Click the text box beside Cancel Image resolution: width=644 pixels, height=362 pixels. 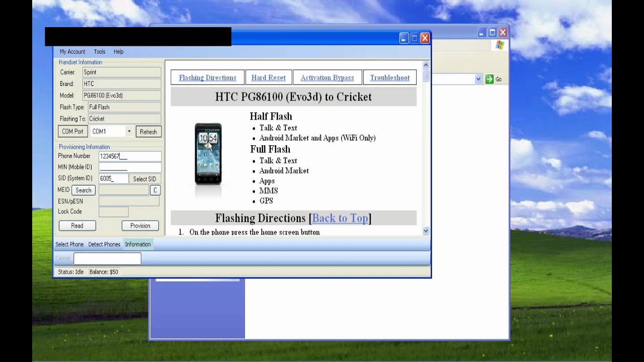(107, 258)
